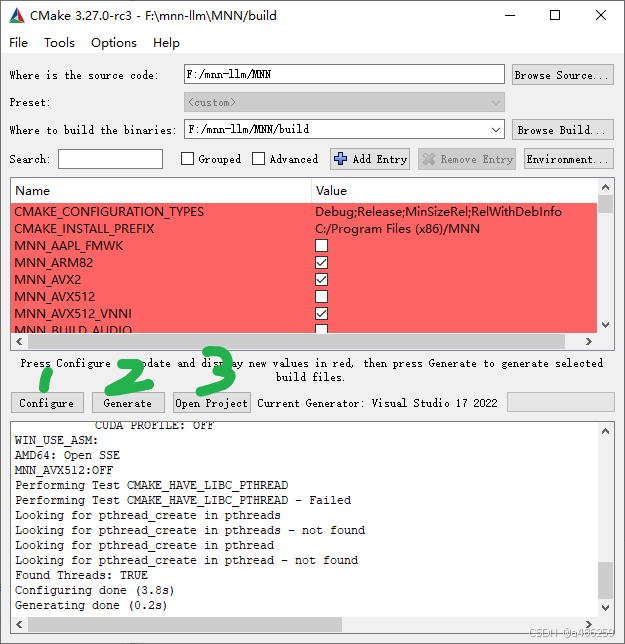This screenshot has height=644, width=625.
Task: Minimize the CMake window
Action: [510, 16]
